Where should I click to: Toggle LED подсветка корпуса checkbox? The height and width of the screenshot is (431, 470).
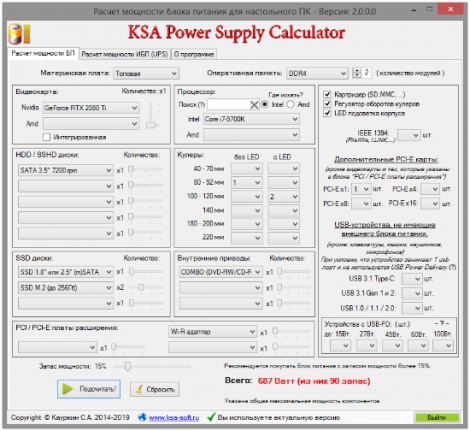[x=327, y=113]
